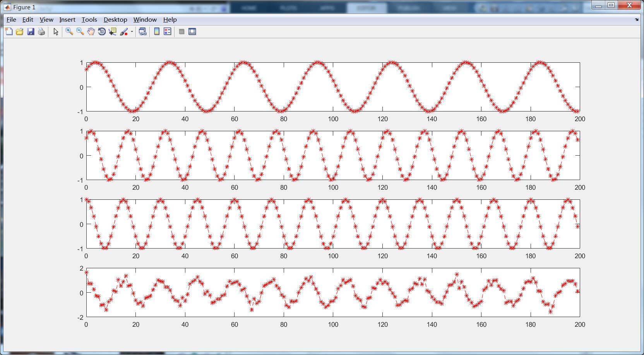Turn on the Rotate 3D tool
The image size is (644, 355).
coord(102,32)
